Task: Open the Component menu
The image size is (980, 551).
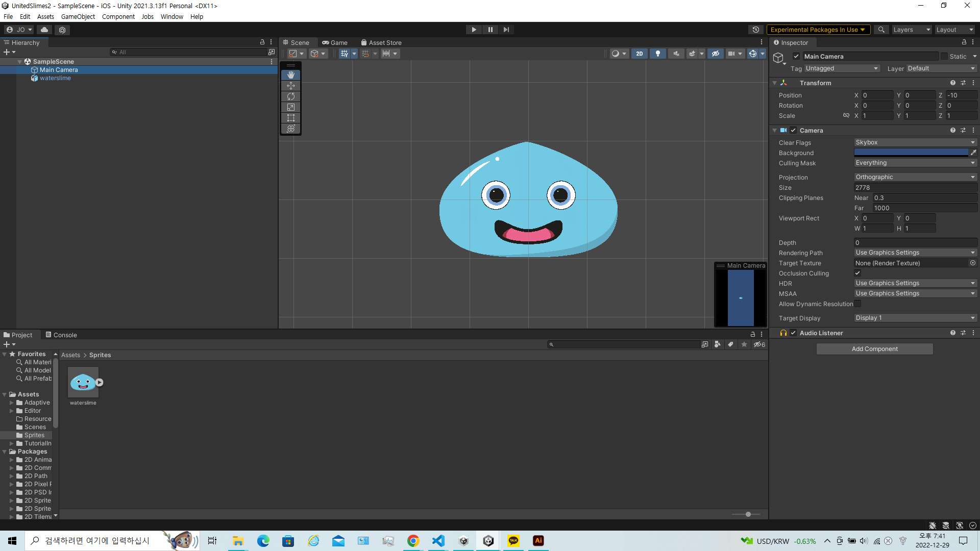Action: pos(118,16)
